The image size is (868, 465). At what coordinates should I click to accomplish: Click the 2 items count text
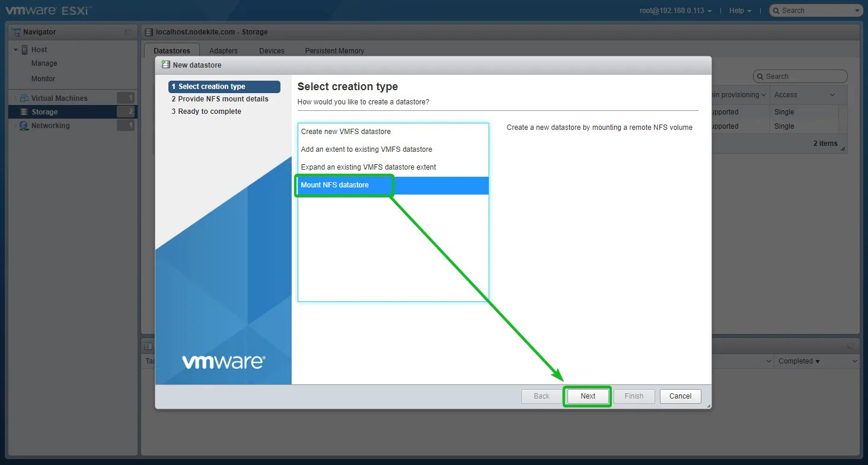tap(825, 144)
